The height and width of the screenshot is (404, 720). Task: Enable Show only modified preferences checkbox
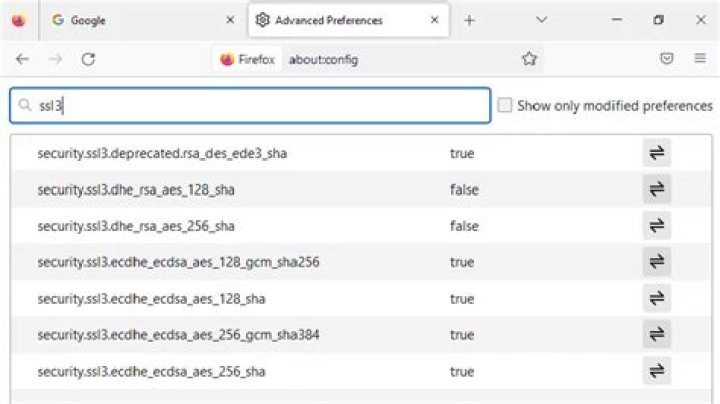[x=504, y=105]
